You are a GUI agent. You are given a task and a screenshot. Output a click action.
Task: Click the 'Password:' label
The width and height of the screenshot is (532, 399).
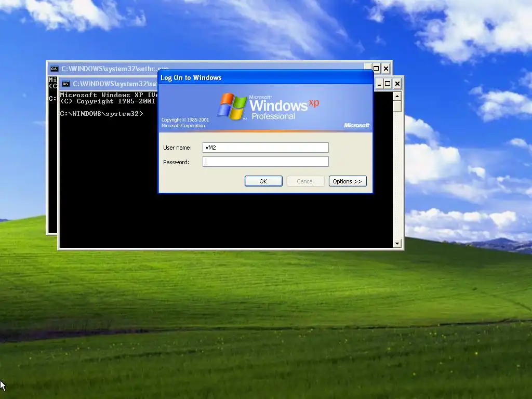176,162
